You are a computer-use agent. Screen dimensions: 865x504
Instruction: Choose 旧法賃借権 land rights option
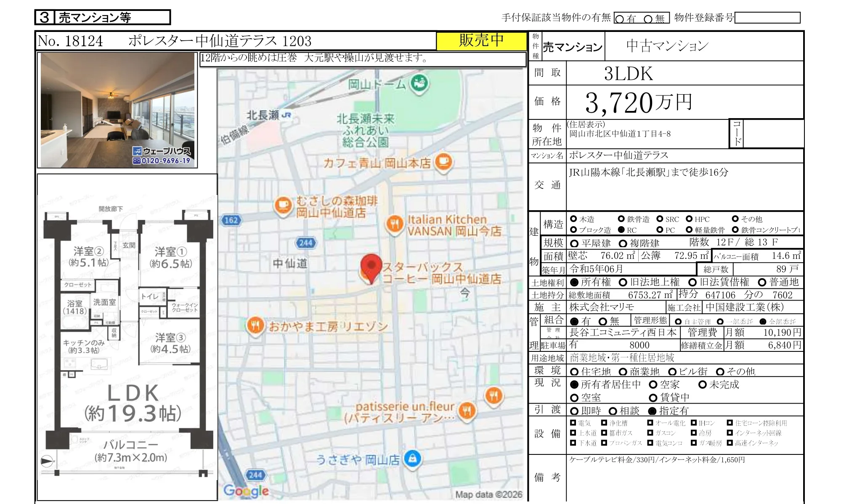point(693,282)
